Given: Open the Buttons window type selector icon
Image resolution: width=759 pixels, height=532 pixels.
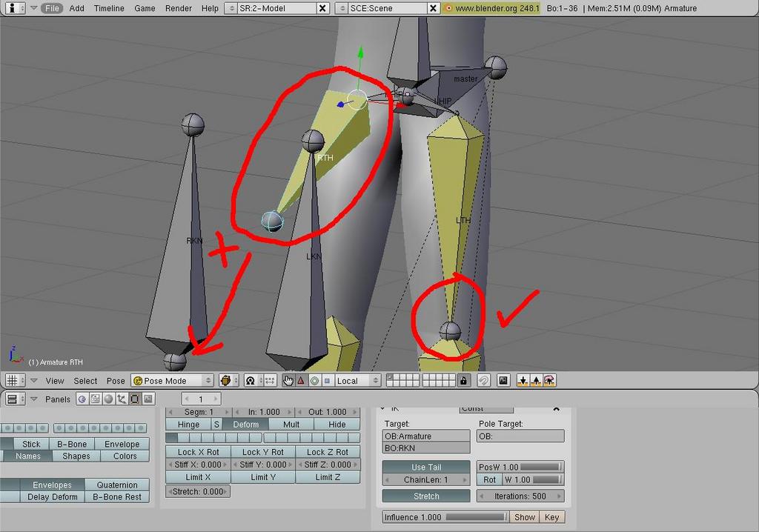Looking at the screenshot, I should coord(15,399).
